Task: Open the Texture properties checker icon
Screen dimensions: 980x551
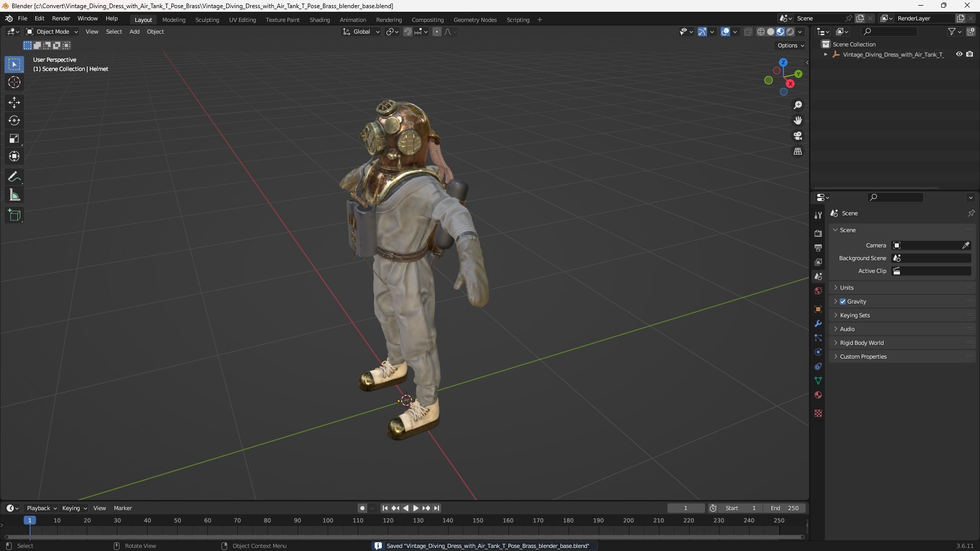Action: coord(818,413)
